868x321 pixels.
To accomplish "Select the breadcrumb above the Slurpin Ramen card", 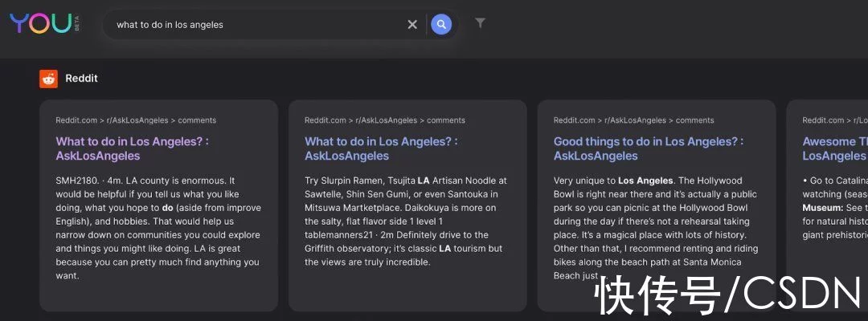I will coord(385,120).
